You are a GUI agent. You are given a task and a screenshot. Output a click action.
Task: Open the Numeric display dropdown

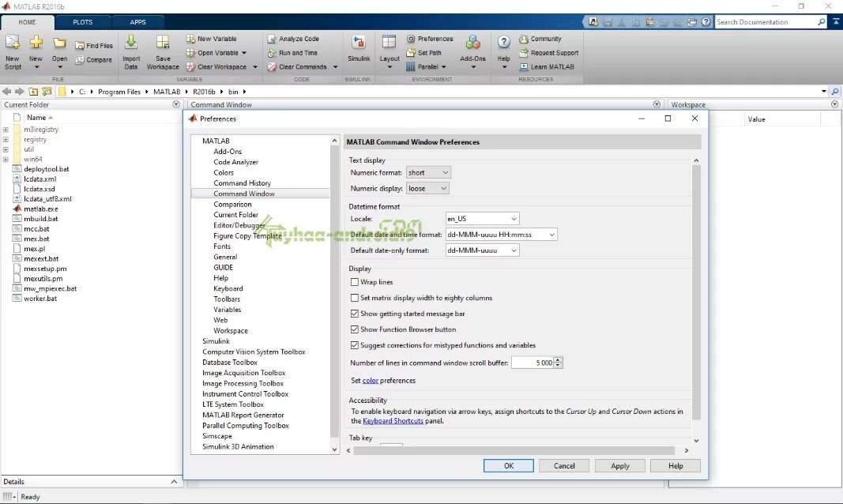427,189
